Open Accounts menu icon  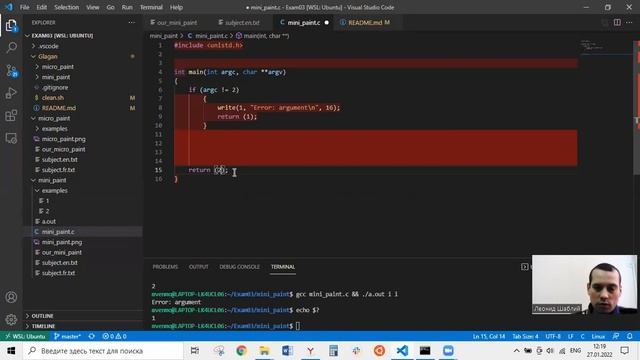pyautogui.click(x=11, y=297)
